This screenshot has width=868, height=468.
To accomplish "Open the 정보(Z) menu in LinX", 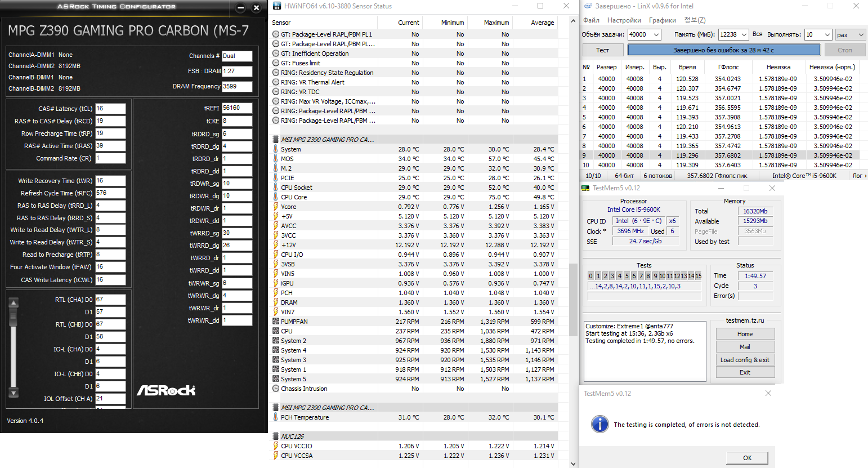I will point(695,20).
